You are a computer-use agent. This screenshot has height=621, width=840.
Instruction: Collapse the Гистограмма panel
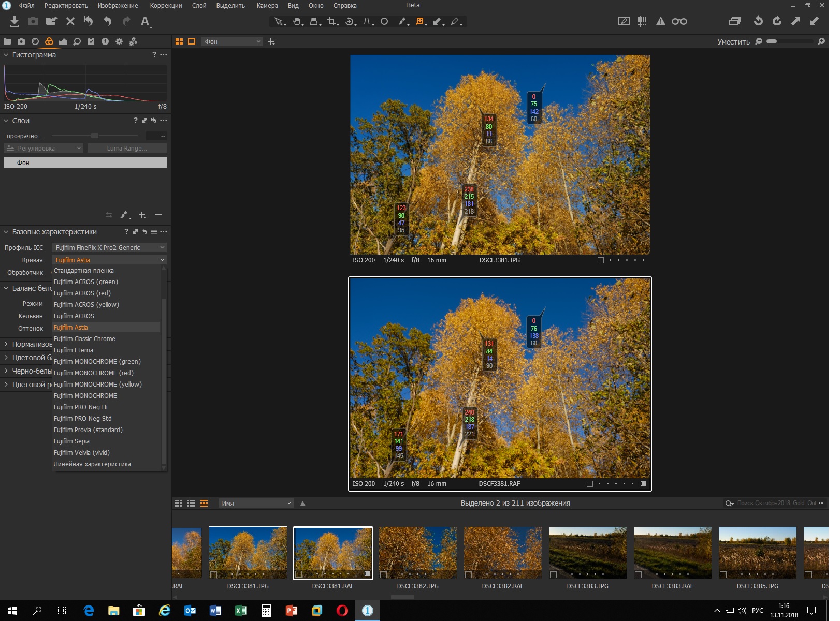click(x=6, y=55)
